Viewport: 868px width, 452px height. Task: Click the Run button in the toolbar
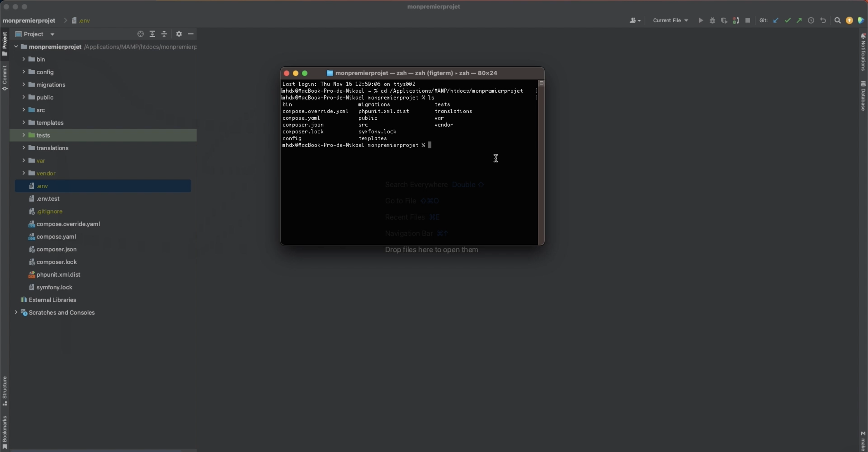click(x=701, y=20)
